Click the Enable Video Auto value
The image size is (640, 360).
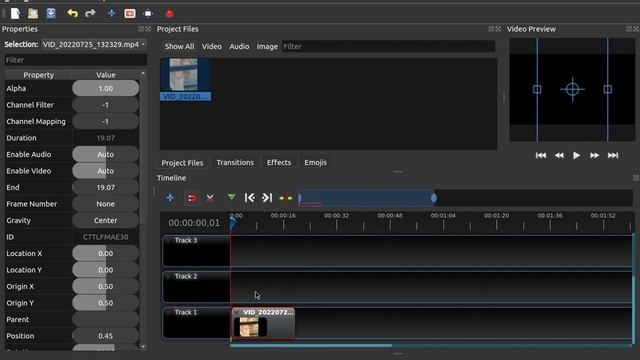(106, 171)
